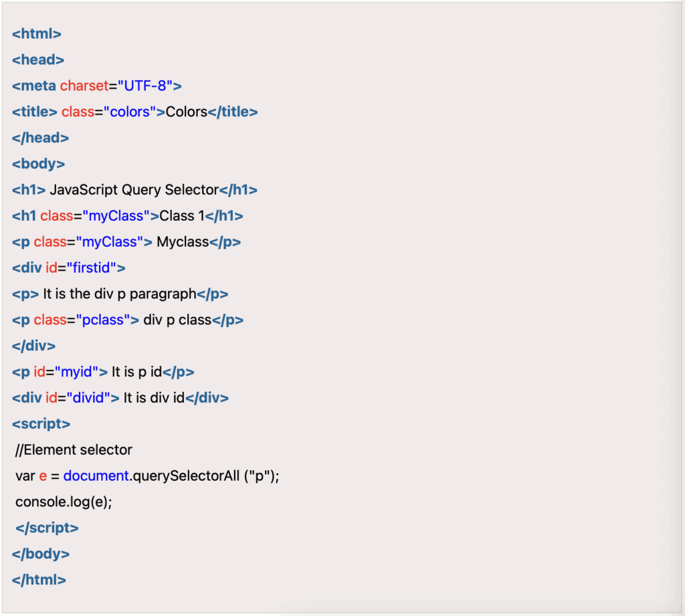The image size is (685, 616).
Task: Click the blue 'document' keyword
Action: point(96,476)
